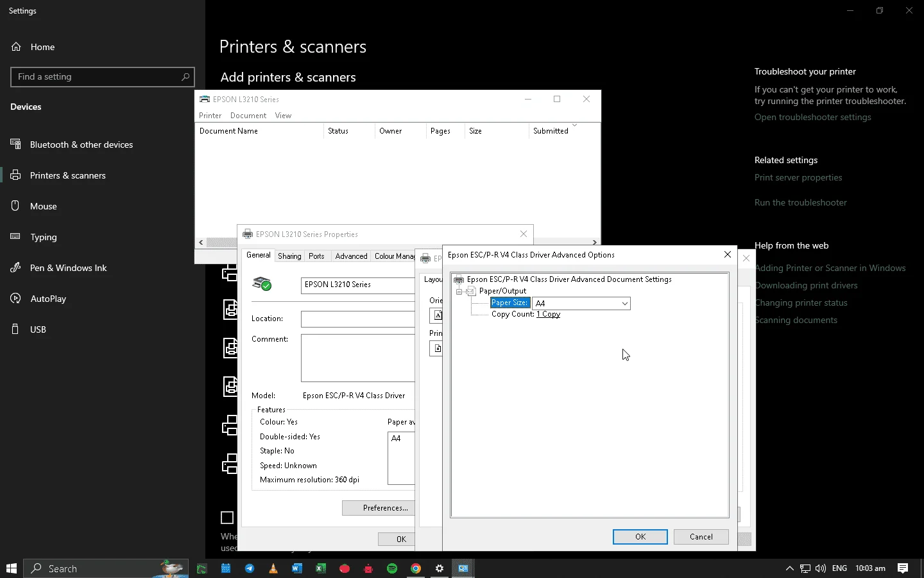Viewport: 924px width, 578px height.
Task: Open the notification center icon in the taskbar
Action: click(x=903, y=568)
